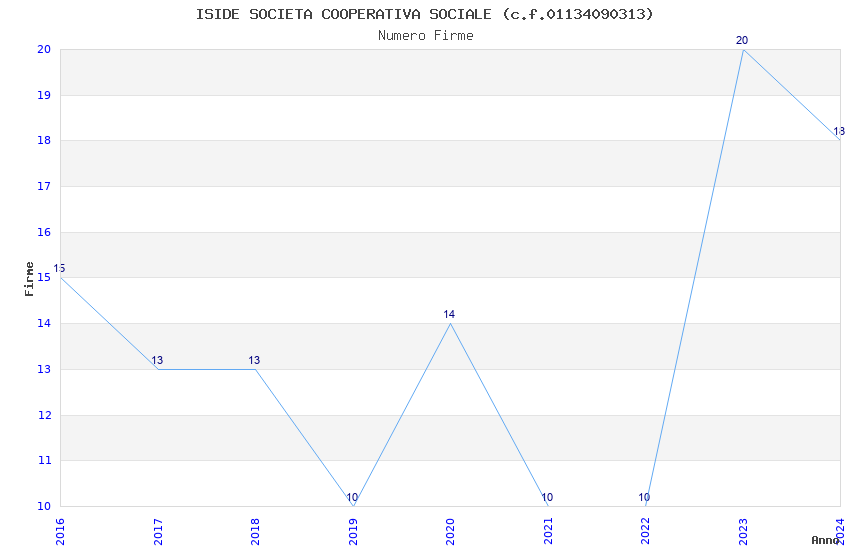The height and width of the screenshot is (550, 850).
Task: Click the data value 10 at 2019
Action: point(352,497)
